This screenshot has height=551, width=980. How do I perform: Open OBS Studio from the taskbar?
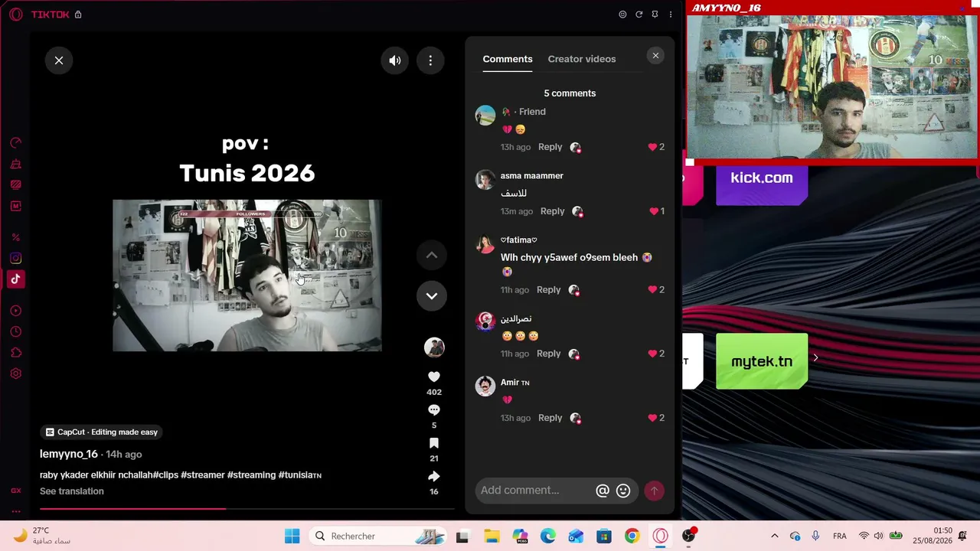point(688,536)
